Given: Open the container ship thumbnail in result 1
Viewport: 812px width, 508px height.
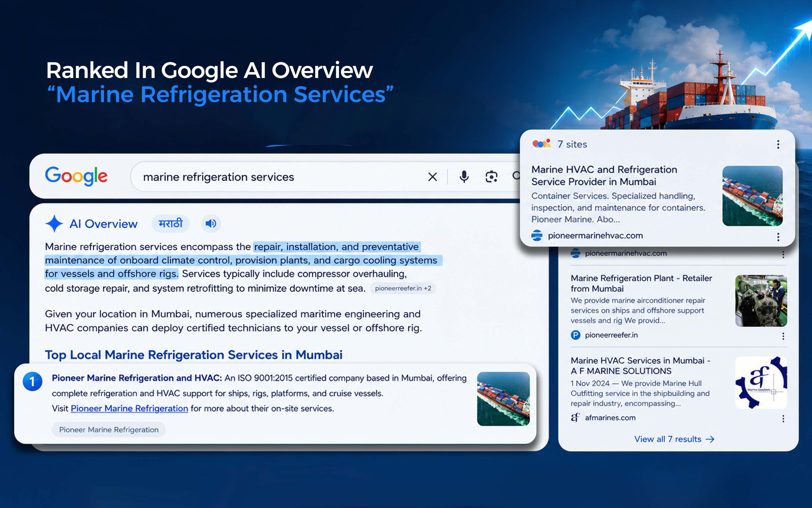Looking at the screenshot, I should tap(503, 399).
